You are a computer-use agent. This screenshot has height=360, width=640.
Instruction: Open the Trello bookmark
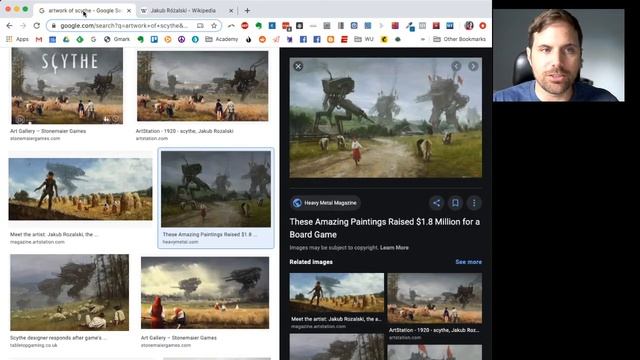click(x=154, y=39)
